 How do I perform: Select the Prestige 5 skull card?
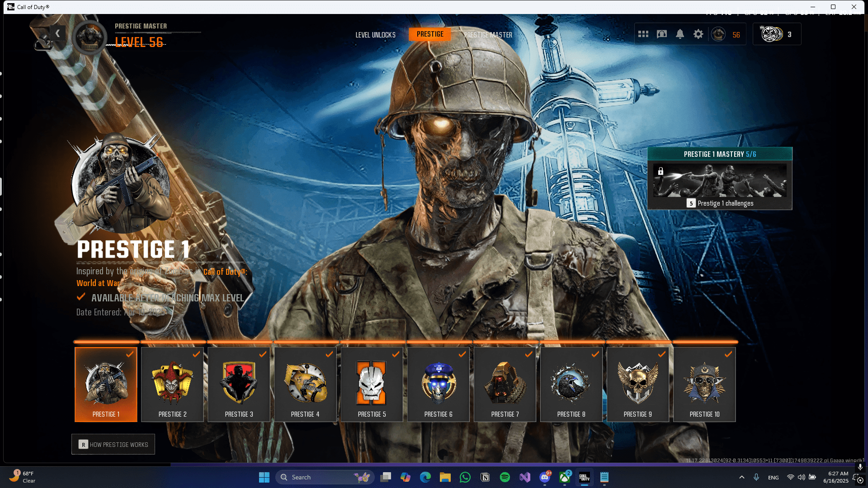[372, 385]
